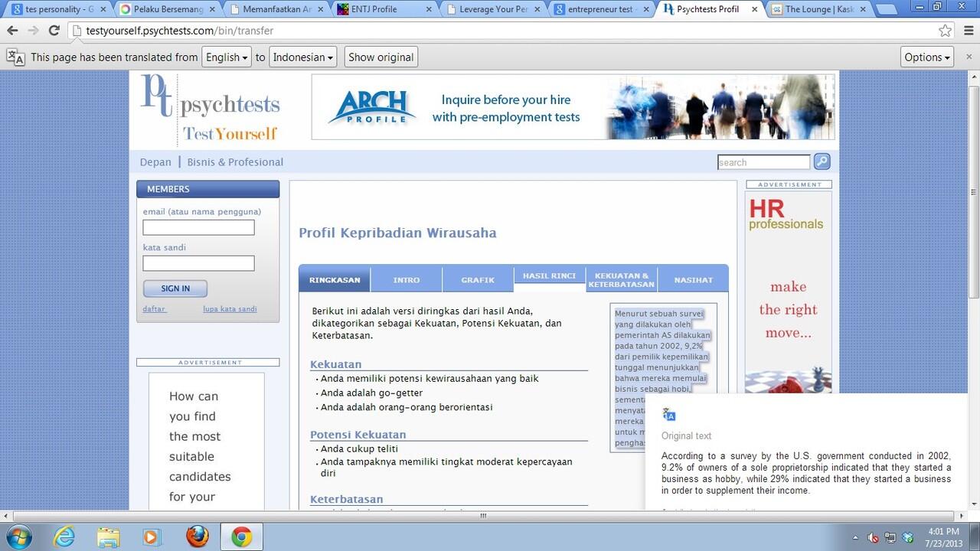Bookmark this page with the star icon
The image size is (980, 551).
(946, 31)
